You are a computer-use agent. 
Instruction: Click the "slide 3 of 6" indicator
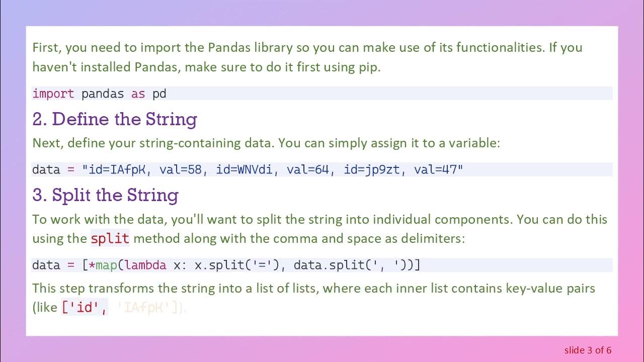click(588, 350)
